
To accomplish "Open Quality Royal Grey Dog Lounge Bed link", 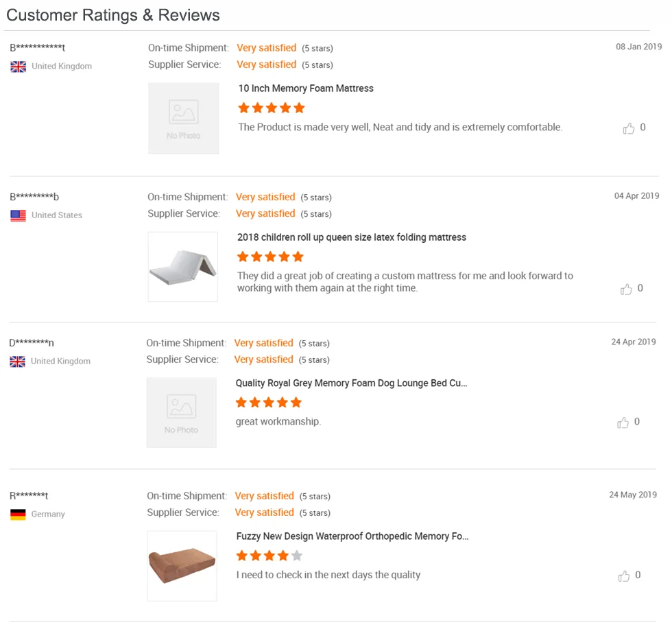I will click(x=351, y=383).
